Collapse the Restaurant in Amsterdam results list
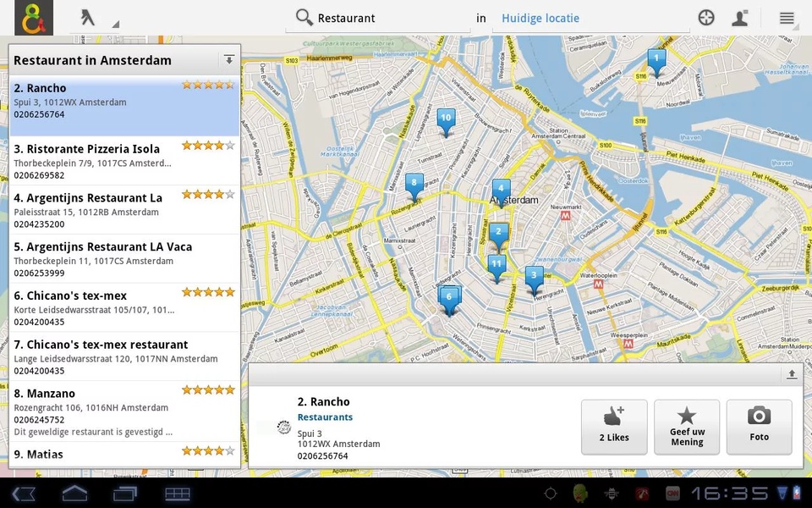This screenshot has height=508, width=812. pos(229,60)
